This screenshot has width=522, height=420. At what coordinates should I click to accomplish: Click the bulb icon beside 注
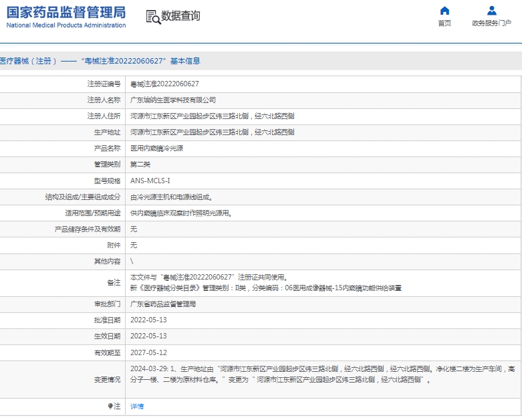tap(110, 406)
